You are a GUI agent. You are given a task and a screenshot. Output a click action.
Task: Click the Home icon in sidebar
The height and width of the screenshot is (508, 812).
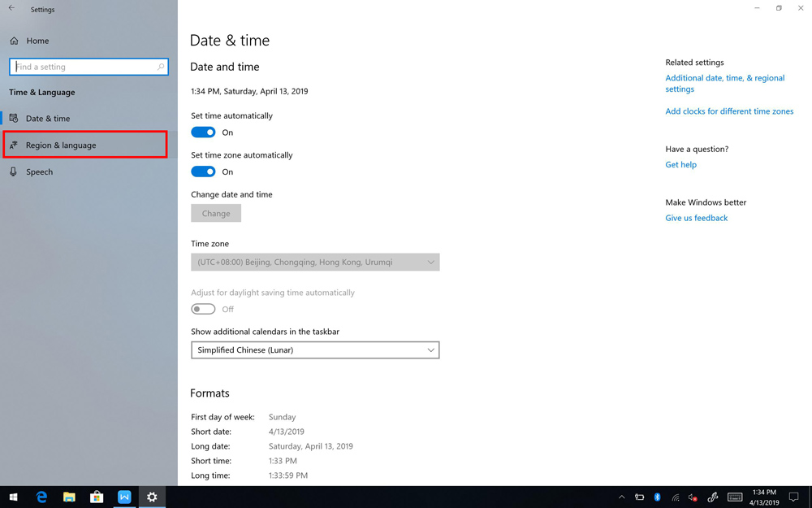point(14,41)
